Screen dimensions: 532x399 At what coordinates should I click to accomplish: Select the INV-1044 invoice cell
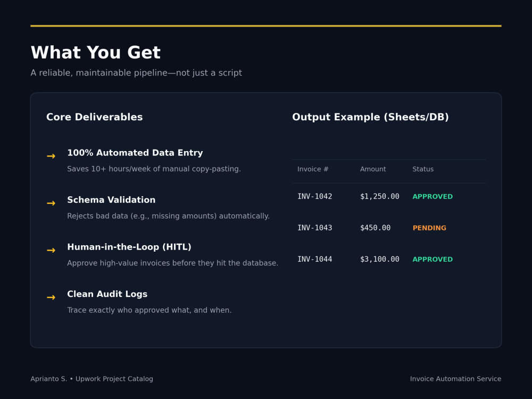click(x=314, y=259)
